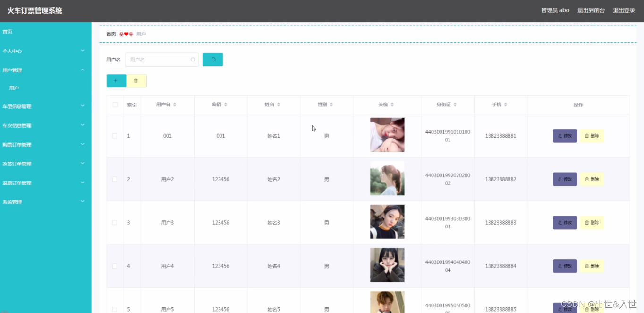Focus the 用户名 search input field
This screenshot has width=644, height=313.
coord(161,60)
